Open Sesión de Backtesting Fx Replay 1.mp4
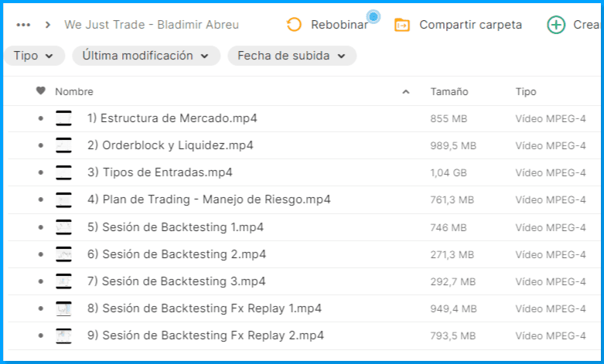 coord(204,308)
